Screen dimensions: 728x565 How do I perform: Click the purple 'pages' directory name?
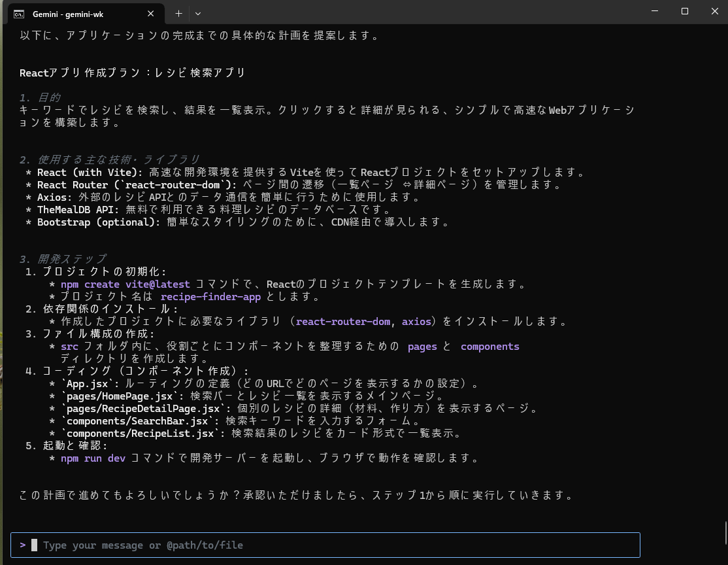[x=422, y=347]
